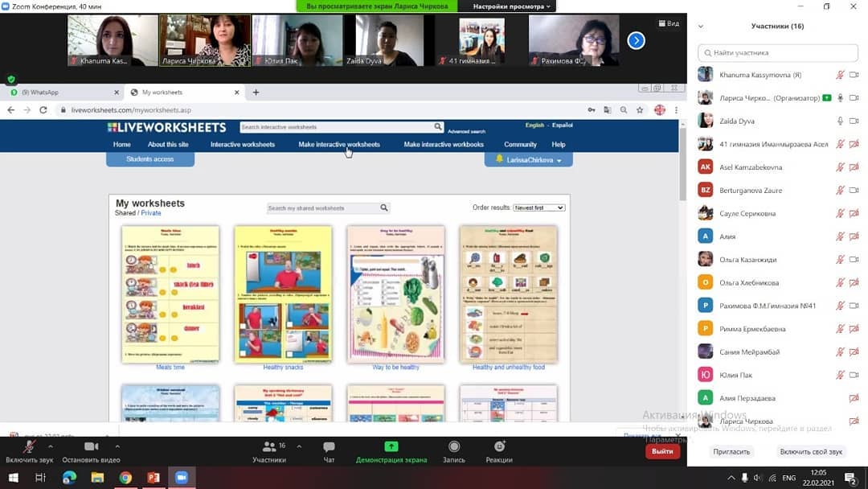
Task: Open PowerPoint from the Windows taskbar
Action: click(154, 478)
